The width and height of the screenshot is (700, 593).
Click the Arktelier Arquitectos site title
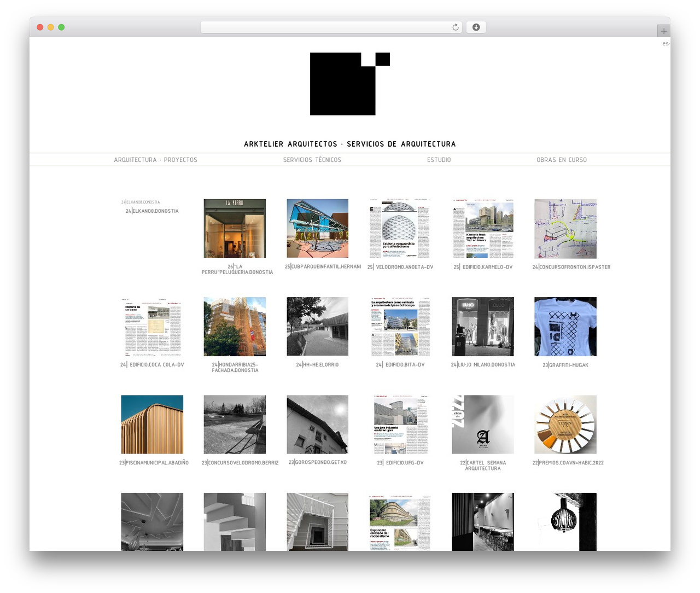(x=350, y=144)
